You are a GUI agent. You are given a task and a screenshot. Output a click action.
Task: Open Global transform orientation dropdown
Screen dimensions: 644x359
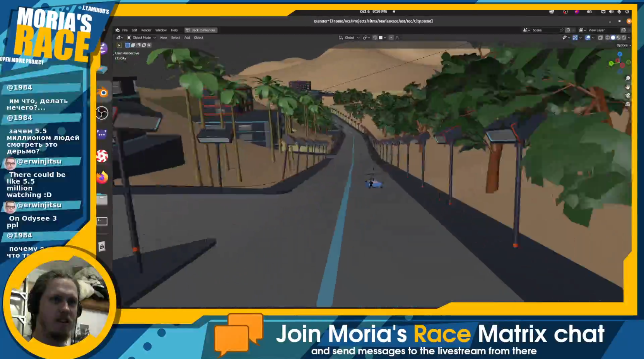(x=349, y=38)
